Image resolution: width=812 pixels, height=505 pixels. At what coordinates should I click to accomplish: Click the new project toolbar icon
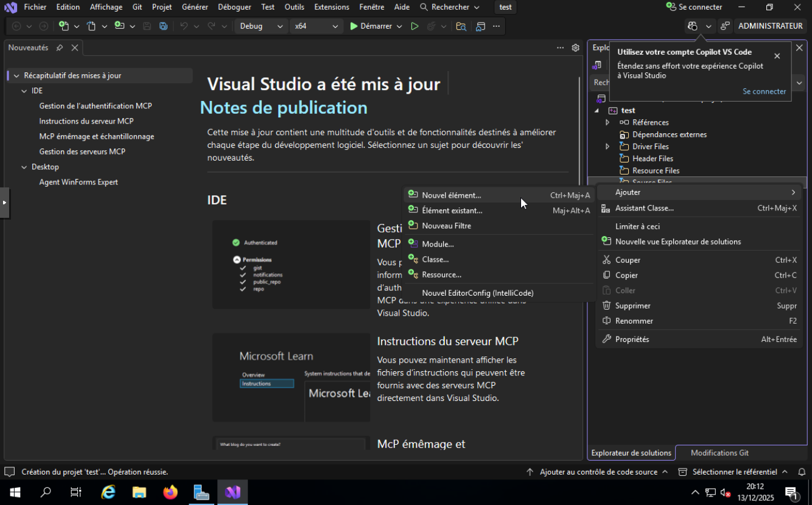tap(64, 26)
